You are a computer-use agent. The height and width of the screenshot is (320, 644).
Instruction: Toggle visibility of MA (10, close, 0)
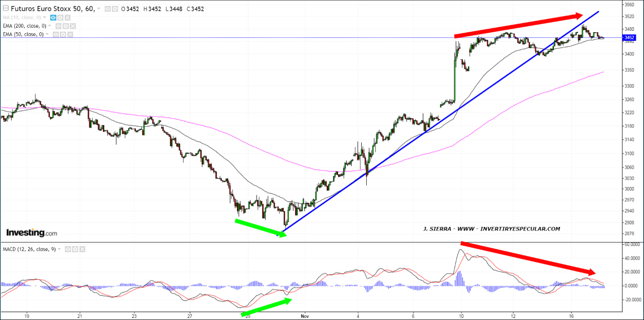pos(53,17)
